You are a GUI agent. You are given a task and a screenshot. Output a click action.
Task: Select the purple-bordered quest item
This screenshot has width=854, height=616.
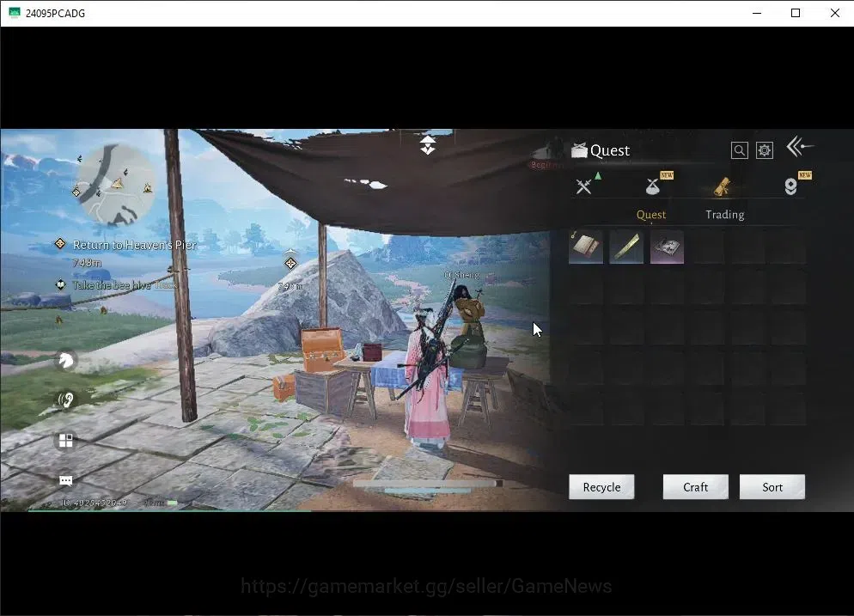667,247
